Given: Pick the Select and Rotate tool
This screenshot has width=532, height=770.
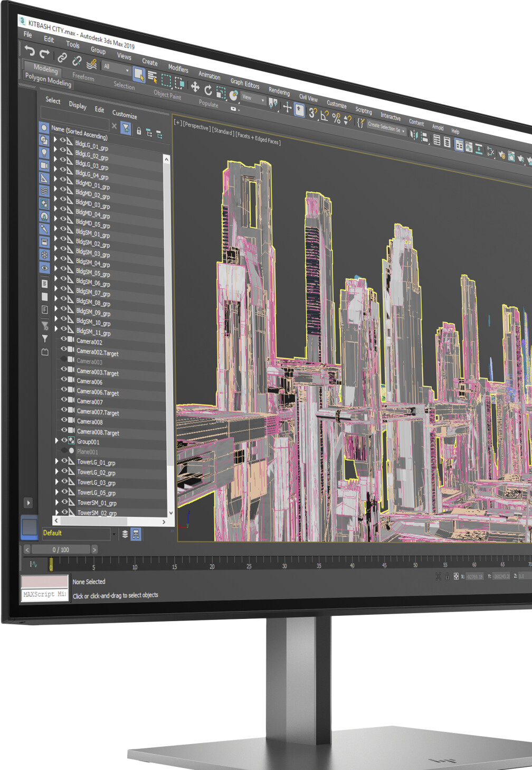Looking at the screenshot, I should pyautogui.click(x=208, y=90).
